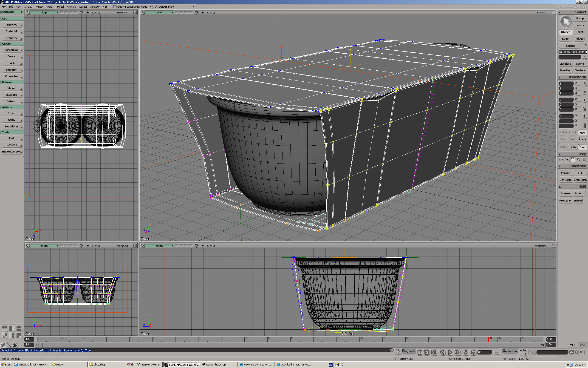Toggle Sym symmetry mode
588x368 pixels.
click(582, 147)
